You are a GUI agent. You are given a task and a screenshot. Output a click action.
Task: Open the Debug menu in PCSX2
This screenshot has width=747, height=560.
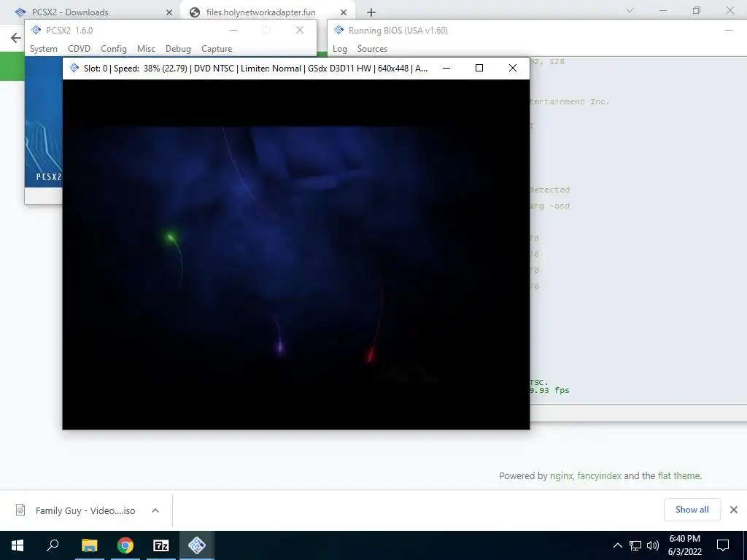click(178, 49)
